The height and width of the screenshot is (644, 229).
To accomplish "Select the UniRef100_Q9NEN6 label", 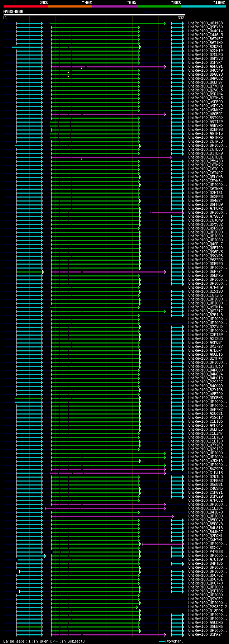I will pyautogui.click(x=205, y=627).
